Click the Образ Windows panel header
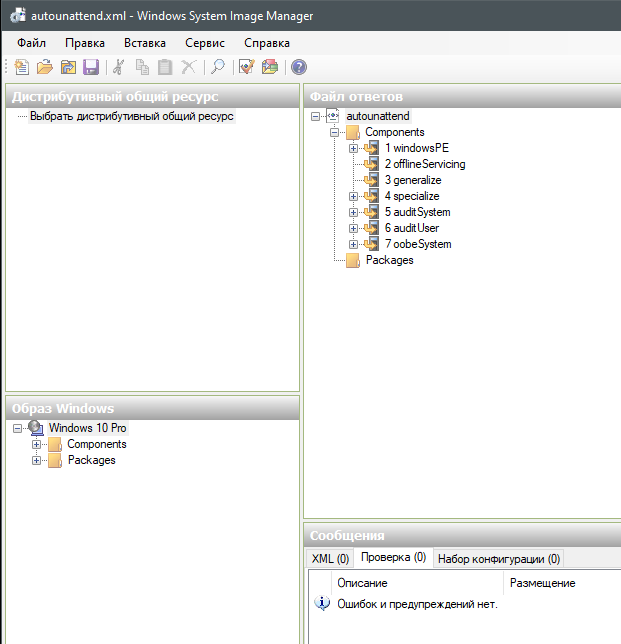Image resolution: width=621 pixels, height=644 pixels. [x=152, y=408]
